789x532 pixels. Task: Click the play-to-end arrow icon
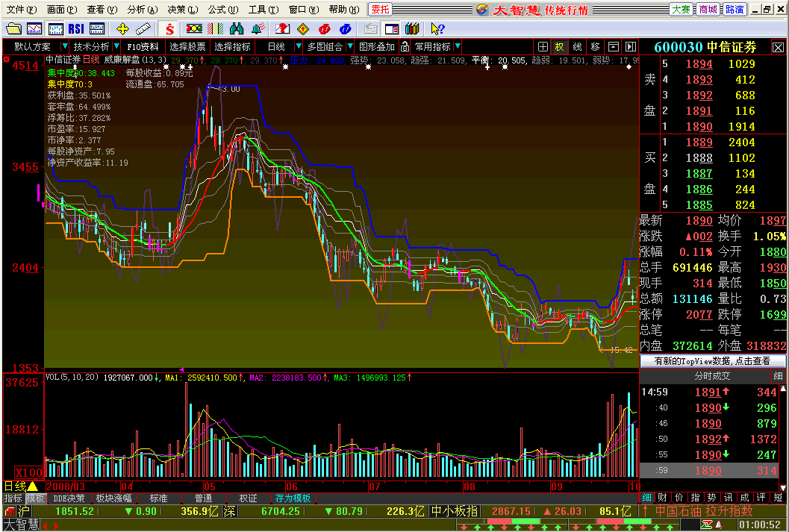[630, 47]
